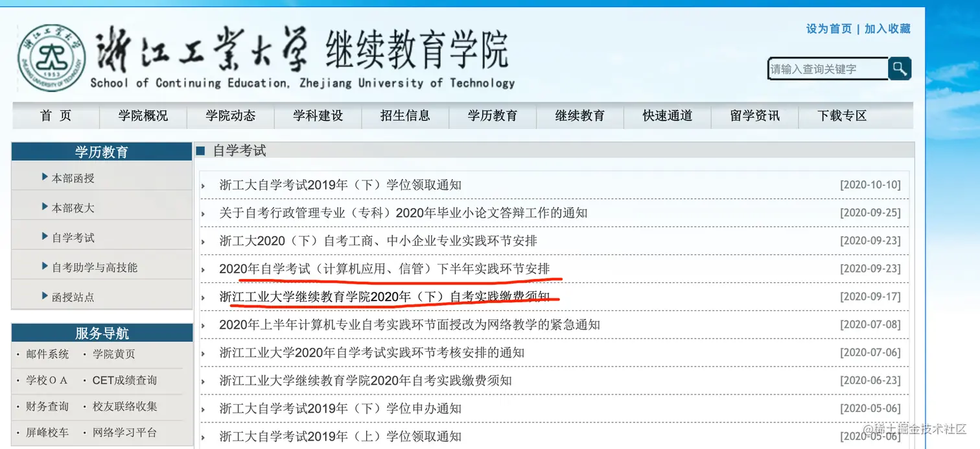This screenshot has width=980, height=449.
Task: Select 本部函授 in sidebar
Action: click(x=73, y=178)
